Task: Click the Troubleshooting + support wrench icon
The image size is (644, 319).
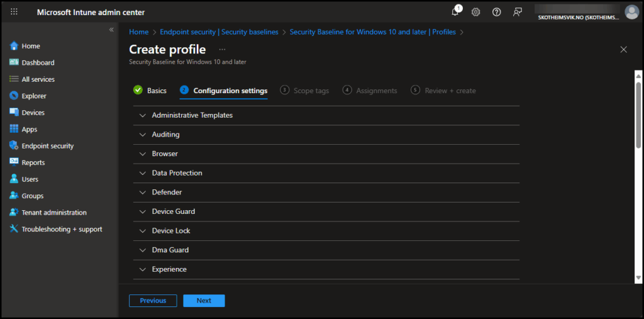Action: coord(14,229)
